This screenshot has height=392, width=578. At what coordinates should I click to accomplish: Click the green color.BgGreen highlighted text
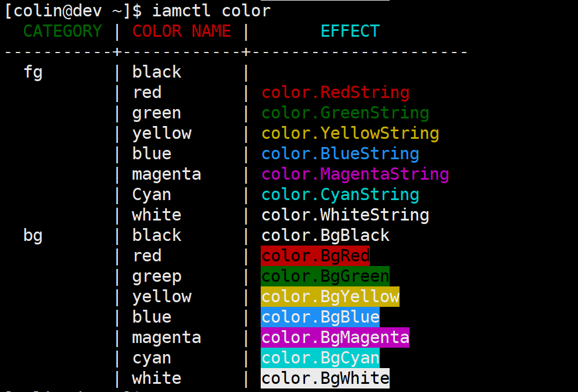[325, 276]
